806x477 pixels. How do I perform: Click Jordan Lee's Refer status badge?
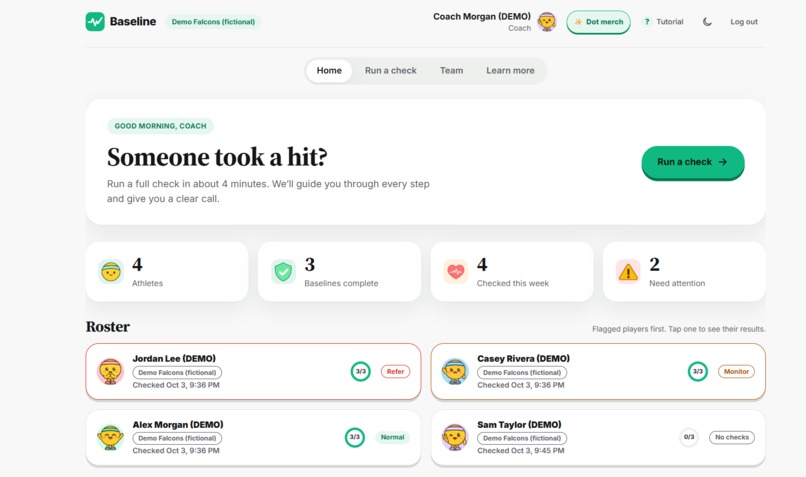pyautogui.click(x=395, y=371)
